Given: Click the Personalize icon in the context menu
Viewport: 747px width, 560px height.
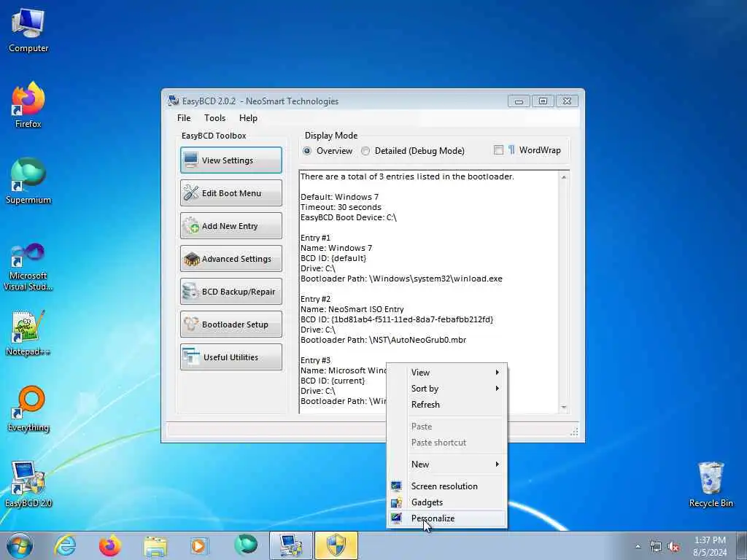Looking at the screenshot, I should [x=396, y=518].
